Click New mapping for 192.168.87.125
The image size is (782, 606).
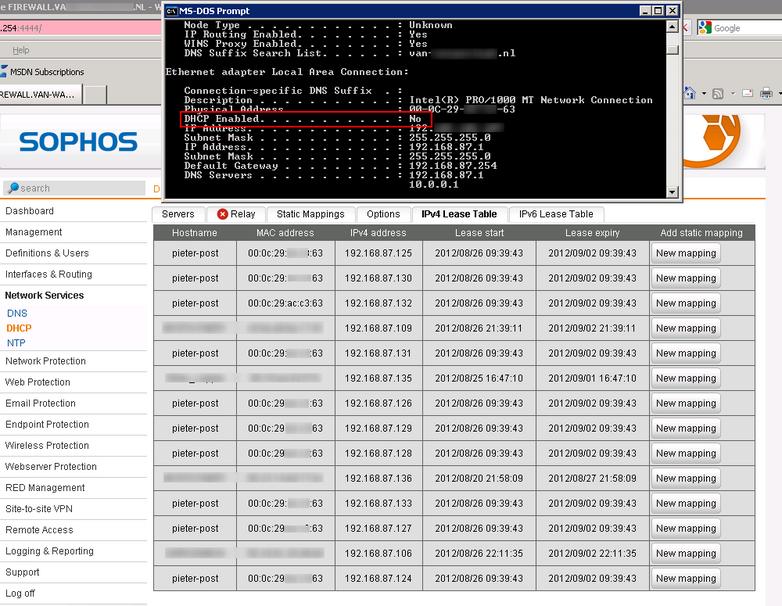[686, 253]
